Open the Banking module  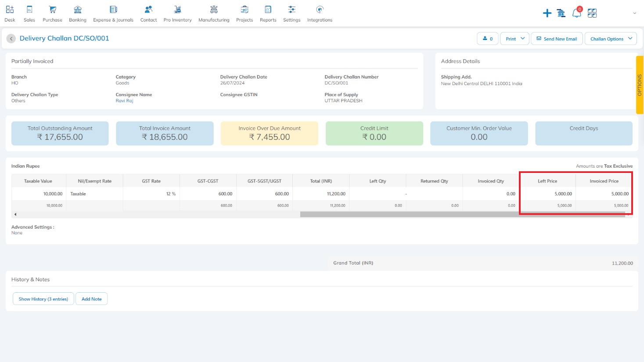[78, 14]
